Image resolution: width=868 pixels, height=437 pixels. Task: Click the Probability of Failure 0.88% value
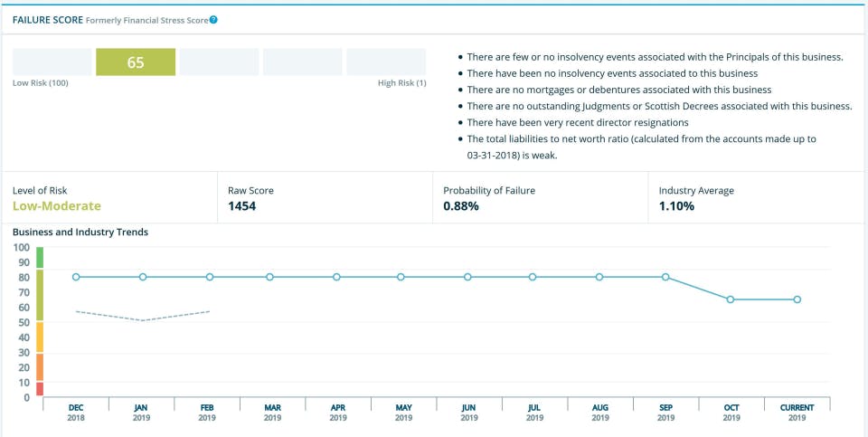(x=461, y=206)
